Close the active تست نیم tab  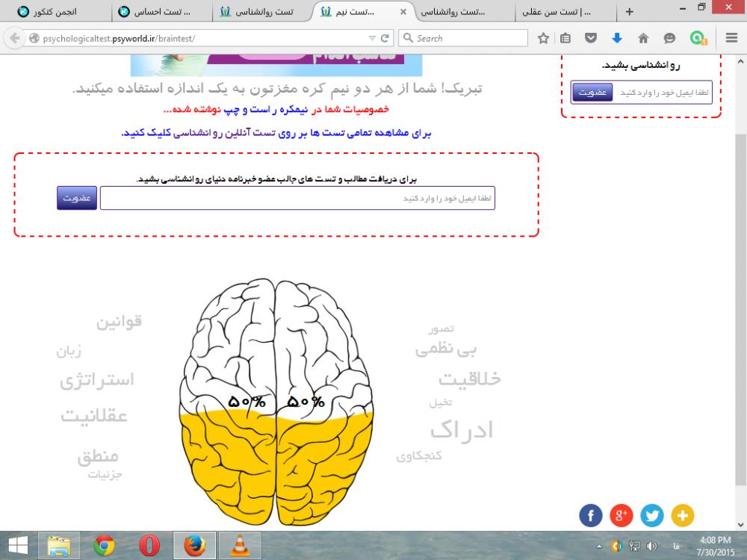click(x=403, y=11)
